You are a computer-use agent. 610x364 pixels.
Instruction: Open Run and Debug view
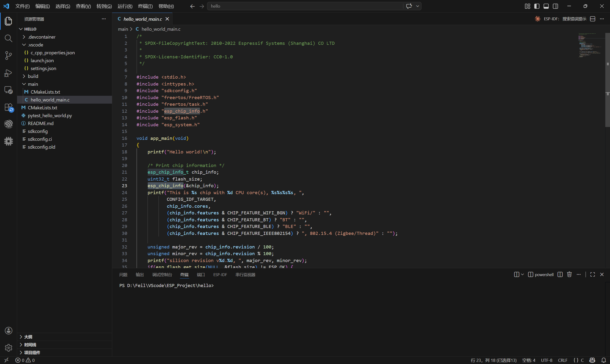point(8,73)
